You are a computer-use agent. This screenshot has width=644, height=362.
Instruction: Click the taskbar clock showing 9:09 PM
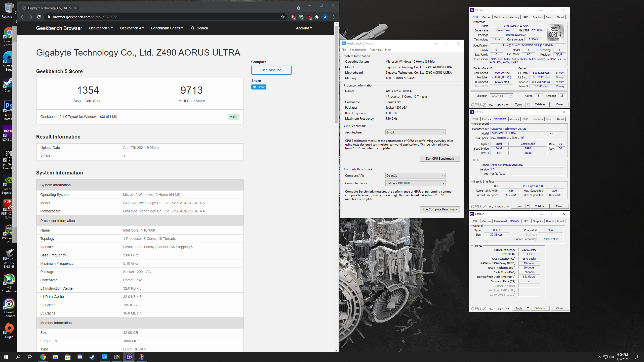point(622,357)
